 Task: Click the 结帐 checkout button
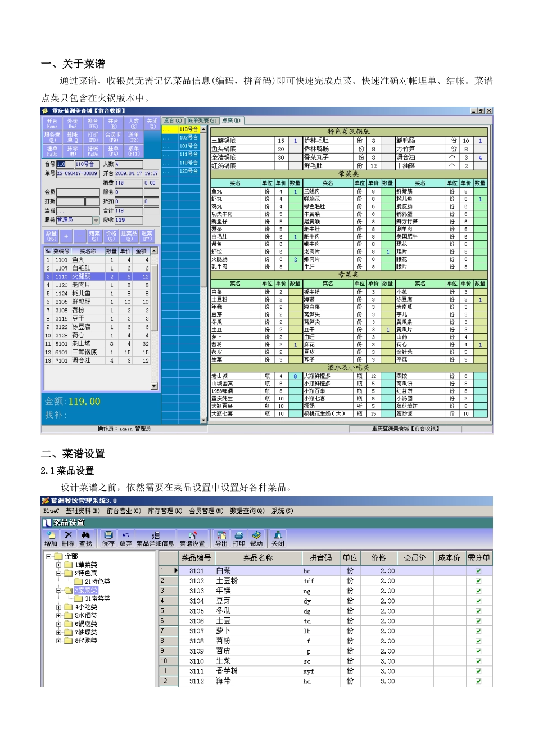(x=93, y=151)
